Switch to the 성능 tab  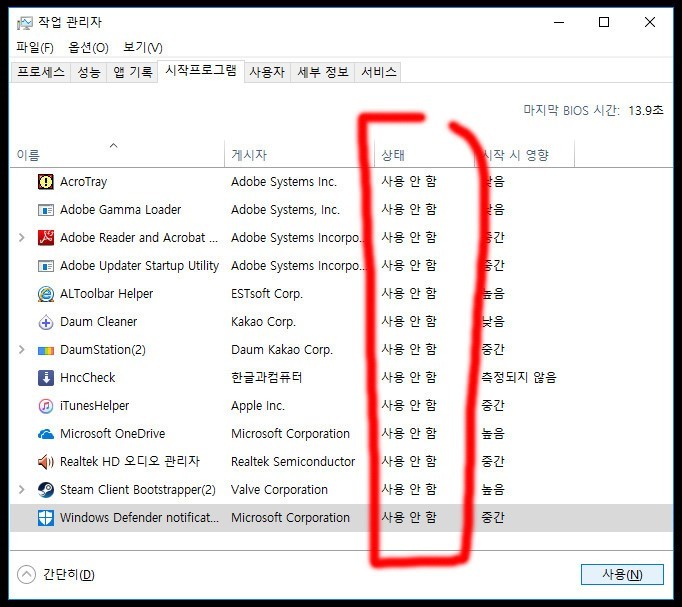point(89,72)
